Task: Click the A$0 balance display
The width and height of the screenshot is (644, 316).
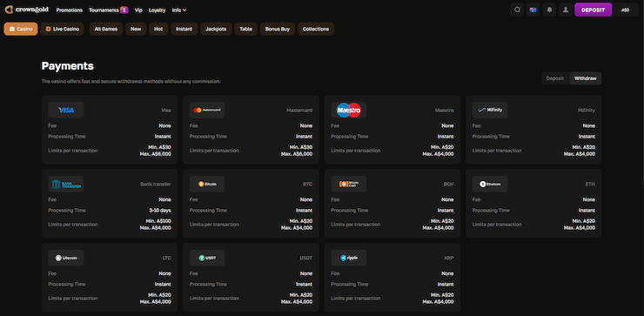Action: 625,10
